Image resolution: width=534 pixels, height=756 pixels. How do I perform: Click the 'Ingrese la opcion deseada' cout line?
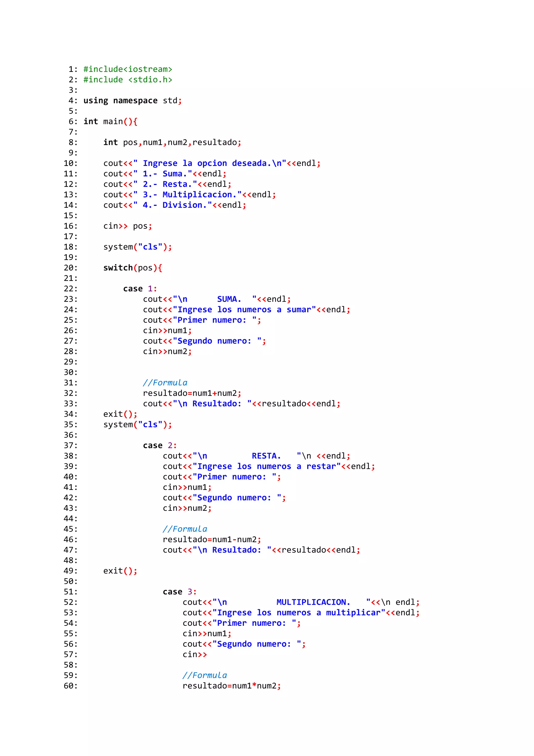212,163
